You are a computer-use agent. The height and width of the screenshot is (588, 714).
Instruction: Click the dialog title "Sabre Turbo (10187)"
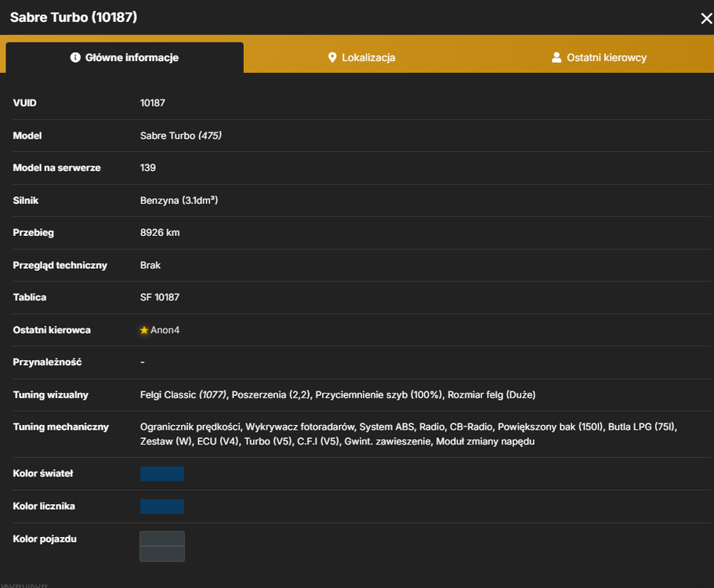(74, 17)
